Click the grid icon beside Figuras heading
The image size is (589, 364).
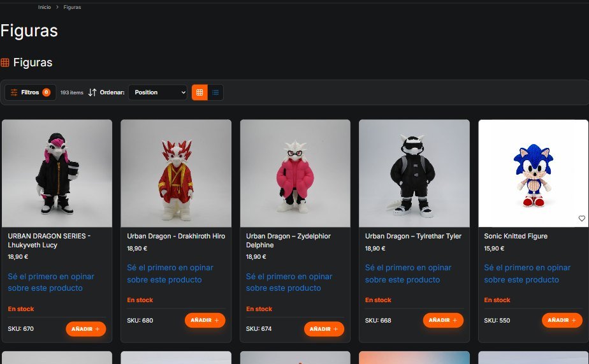tap(5, 62)
